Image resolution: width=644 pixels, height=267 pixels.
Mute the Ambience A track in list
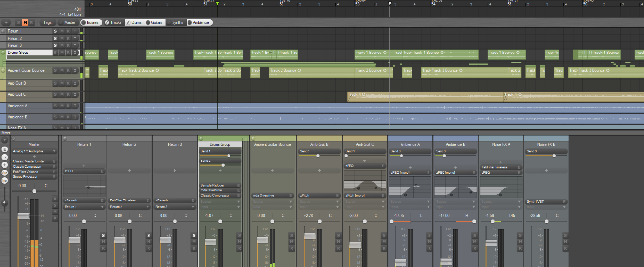tap(62, 106)
